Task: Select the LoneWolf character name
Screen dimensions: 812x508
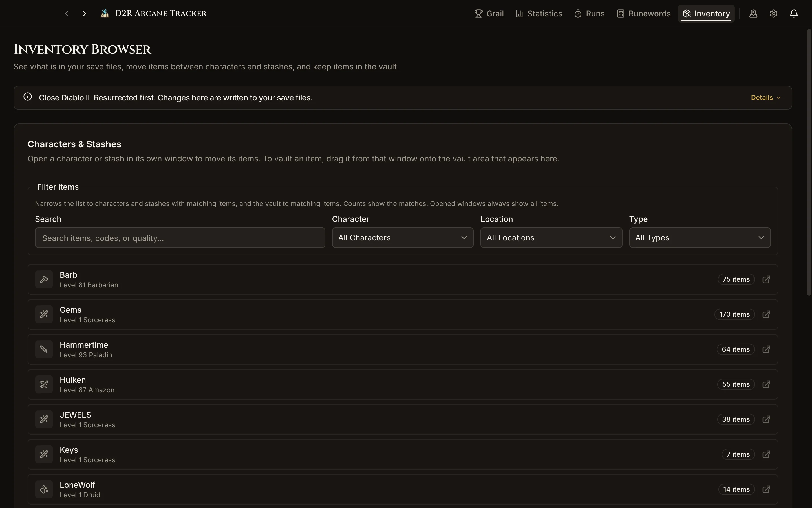Action: click(78, 485)
